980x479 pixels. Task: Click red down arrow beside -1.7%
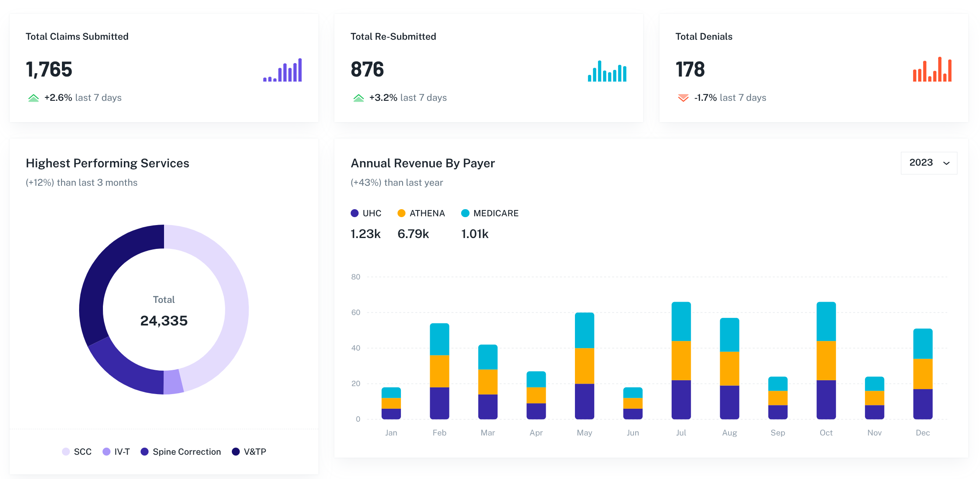(x=683, y=98)
